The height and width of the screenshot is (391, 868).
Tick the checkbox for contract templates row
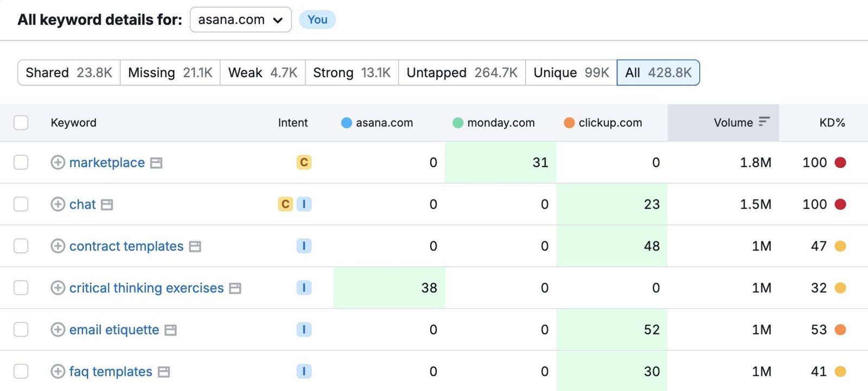(21, 246)
